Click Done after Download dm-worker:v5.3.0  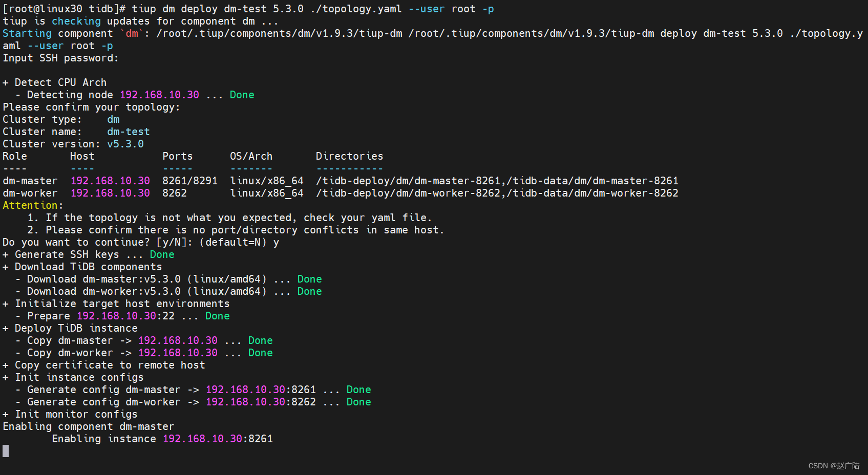(x=309, y=291)
